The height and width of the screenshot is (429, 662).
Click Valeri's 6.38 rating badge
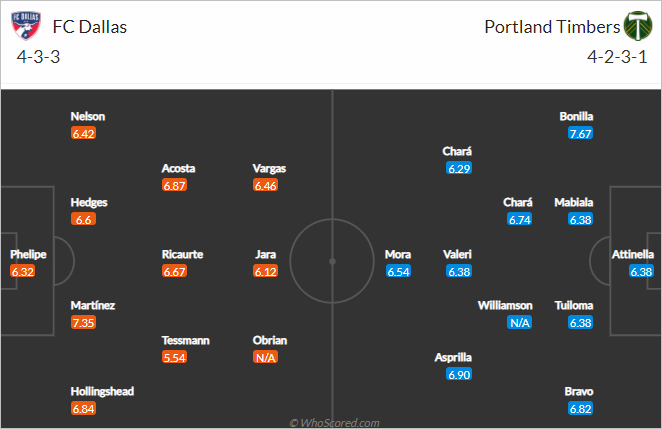tap(459, 271)
